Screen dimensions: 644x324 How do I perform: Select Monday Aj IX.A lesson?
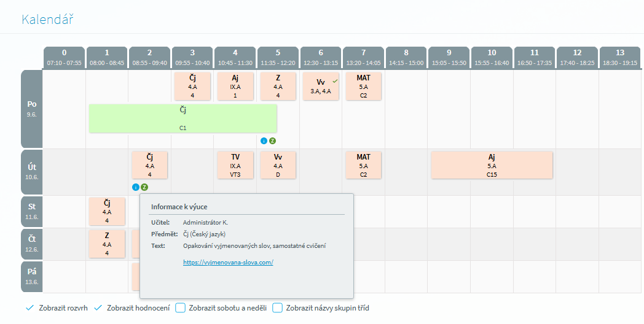(235, 86)
